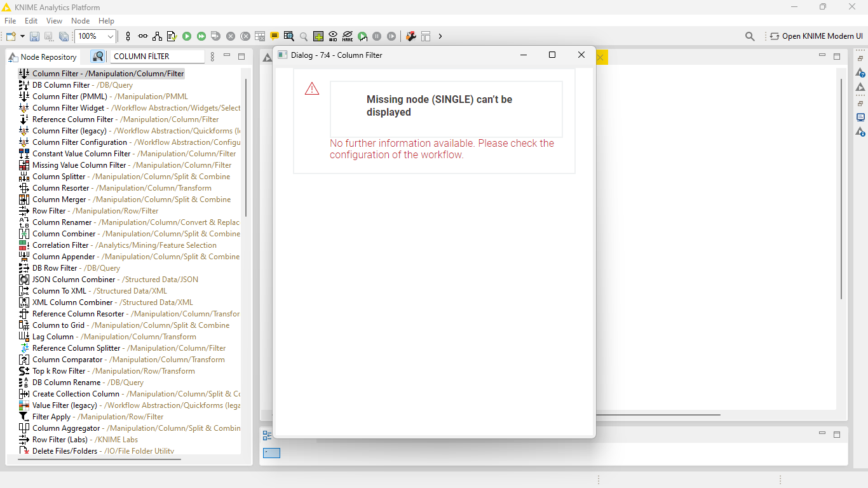Click the yellow node annotation comment icon
The height and width of the screenshot is (488, 868).
[275, 36]
